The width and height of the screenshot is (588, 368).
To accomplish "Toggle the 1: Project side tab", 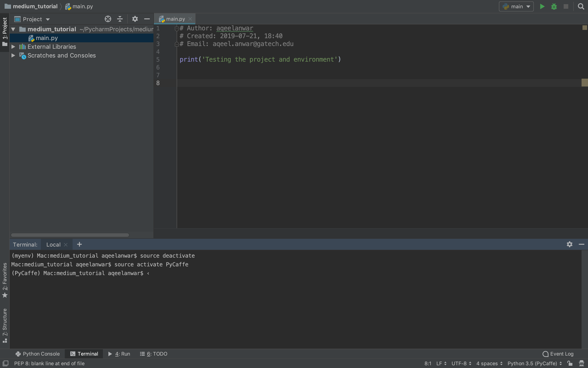I will pyautogui.click(x=5, y=32).
